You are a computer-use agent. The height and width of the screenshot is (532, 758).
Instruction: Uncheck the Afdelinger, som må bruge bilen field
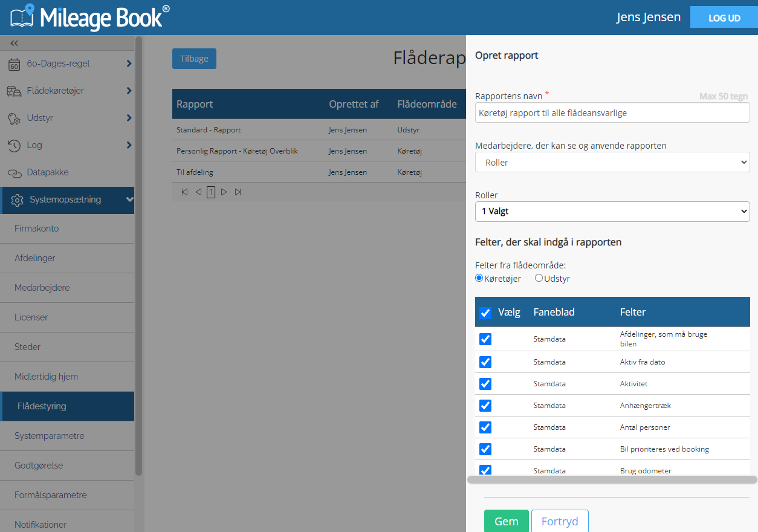485,339
